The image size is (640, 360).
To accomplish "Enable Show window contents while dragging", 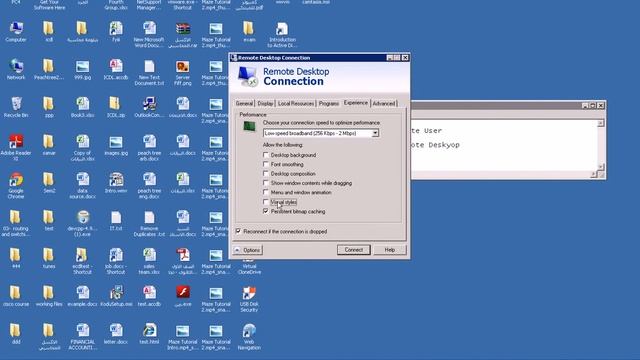I will (x=266, y=183).
